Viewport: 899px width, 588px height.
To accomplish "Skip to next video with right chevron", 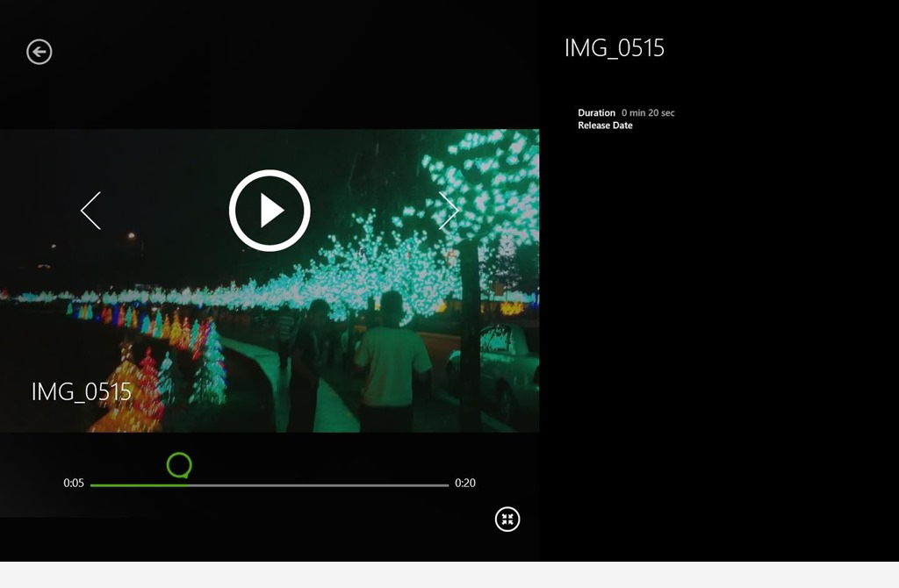I will click(449, 211).
